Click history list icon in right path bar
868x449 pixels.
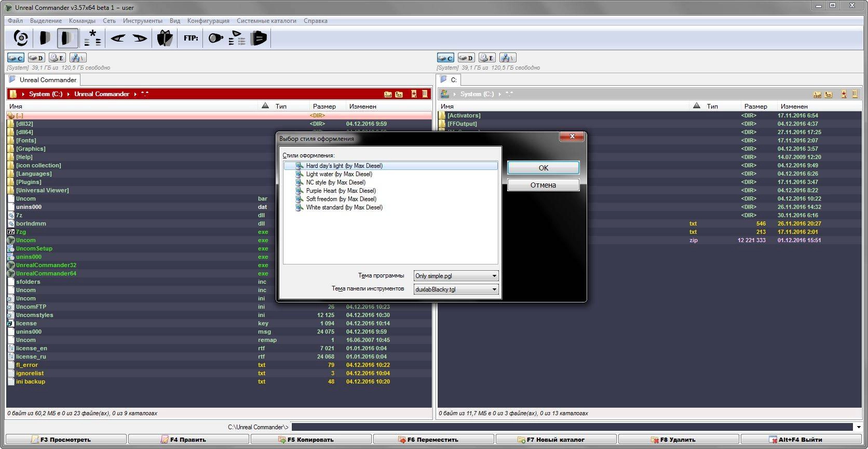[855, 94]
